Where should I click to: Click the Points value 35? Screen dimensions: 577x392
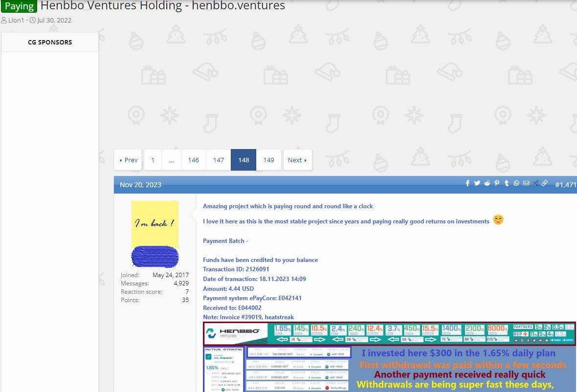pyautogui.click(x=185, y=300)
